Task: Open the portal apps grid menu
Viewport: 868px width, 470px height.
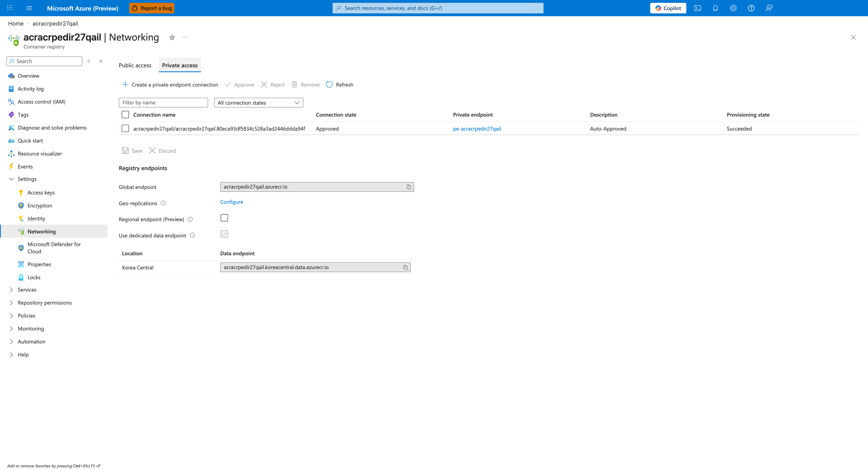Action: coord(10,8)
